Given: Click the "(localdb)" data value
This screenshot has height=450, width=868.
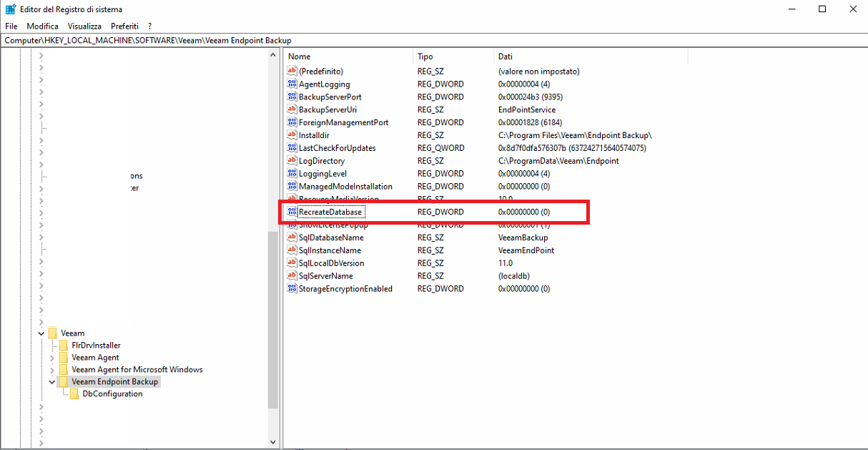Looking at the screenshot, I should tap(514, 276).
